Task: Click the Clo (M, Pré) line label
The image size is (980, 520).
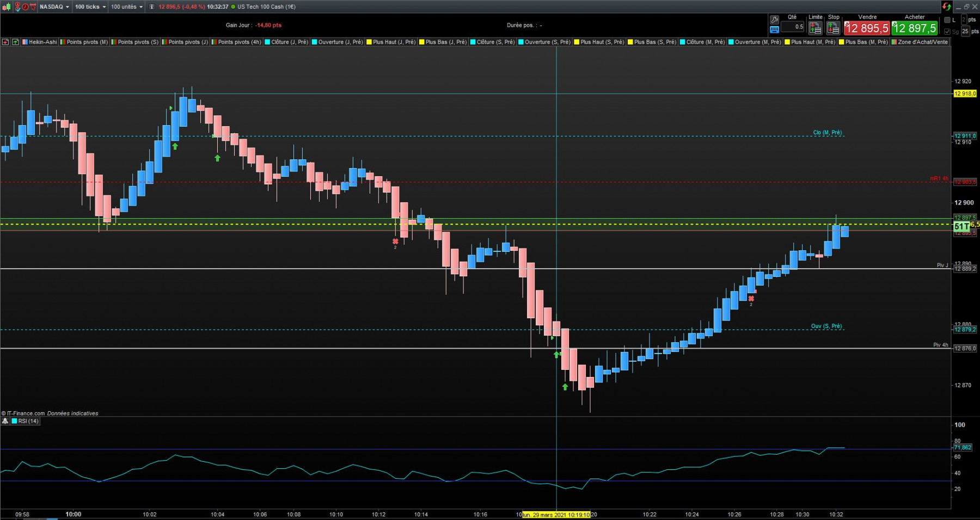Action: [x=828, y=133]
